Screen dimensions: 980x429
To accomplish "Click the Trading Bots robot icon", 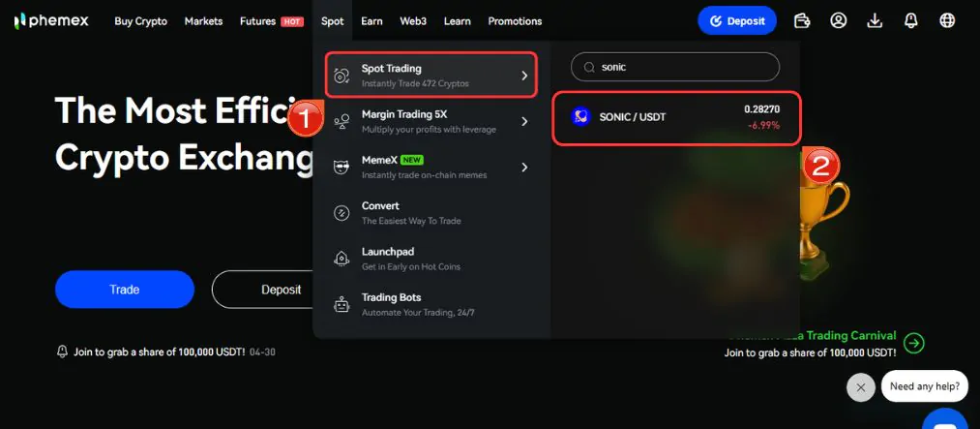I will click(342, 304).
